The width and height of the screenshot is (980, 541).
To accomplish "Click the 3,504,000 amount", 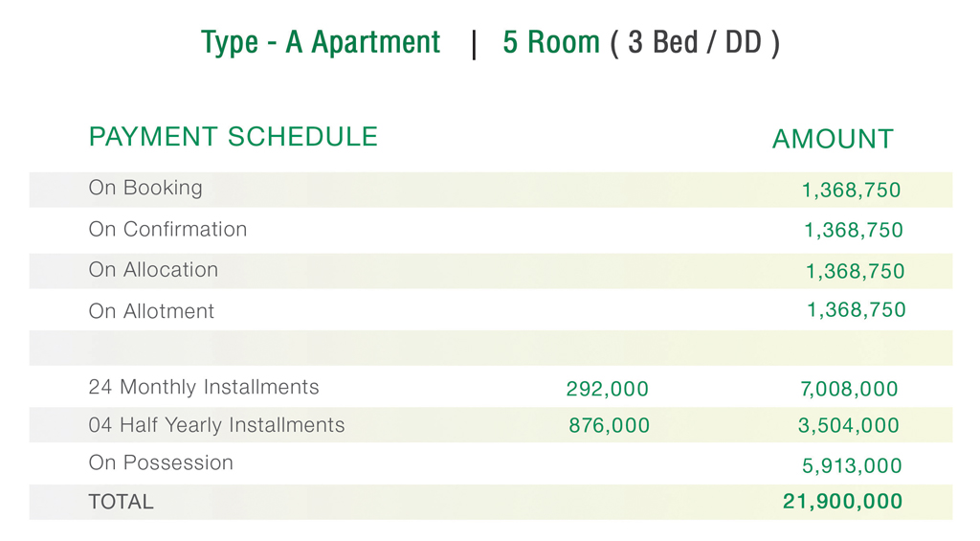I will click(x=848, y=426).
